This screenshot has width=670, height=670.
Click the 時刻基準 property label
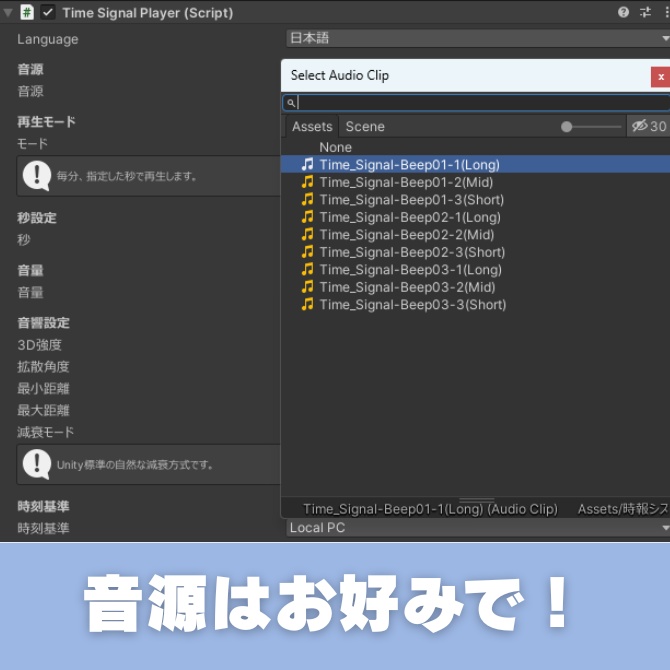coord(43,528)
